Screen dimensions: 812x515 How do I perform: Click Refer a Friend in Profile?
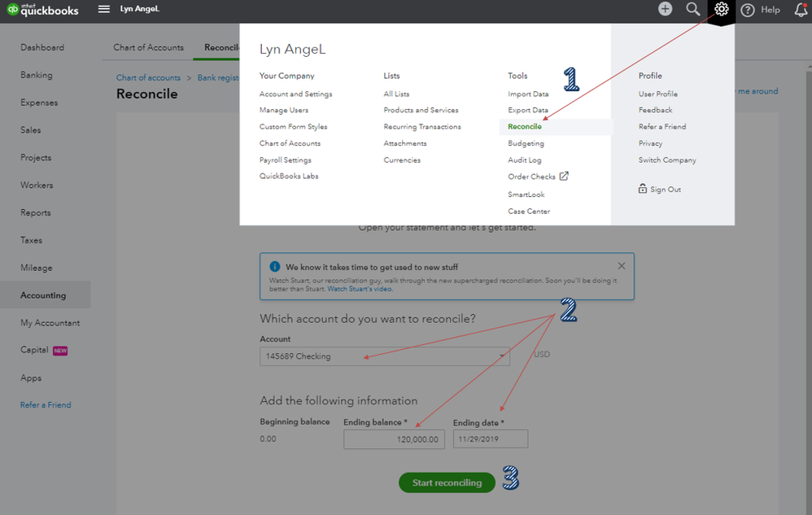click(x=661, y=126)
